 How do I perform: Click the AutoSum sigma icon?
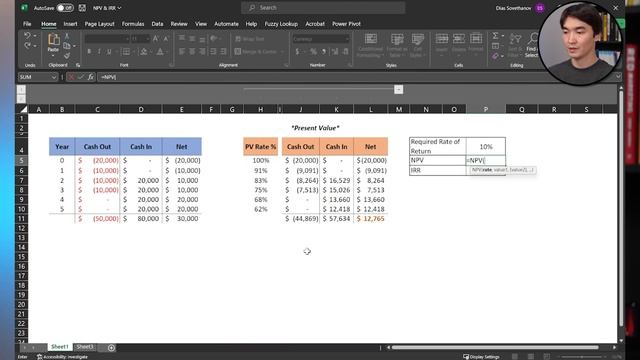495,36
